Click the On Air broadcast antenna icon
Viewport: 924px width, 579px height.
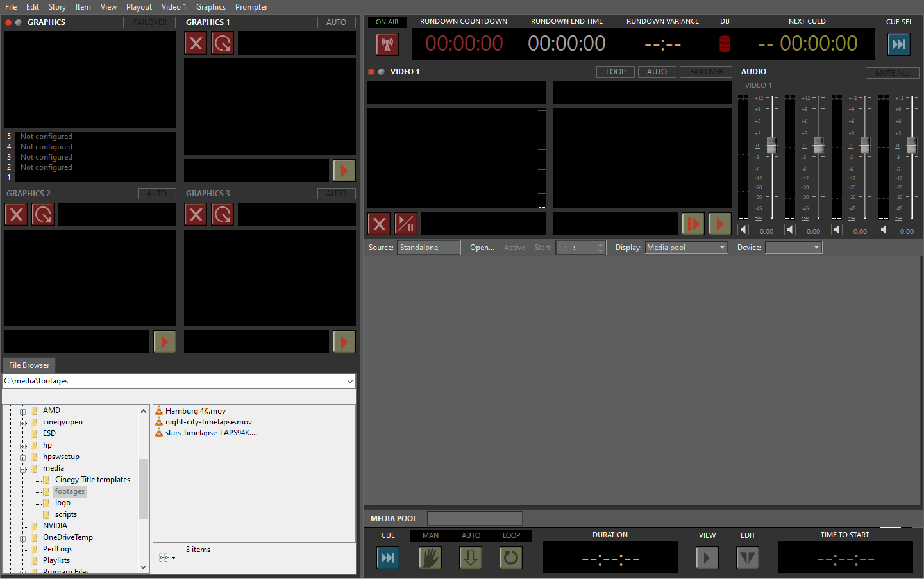click(x=387, y=44)
